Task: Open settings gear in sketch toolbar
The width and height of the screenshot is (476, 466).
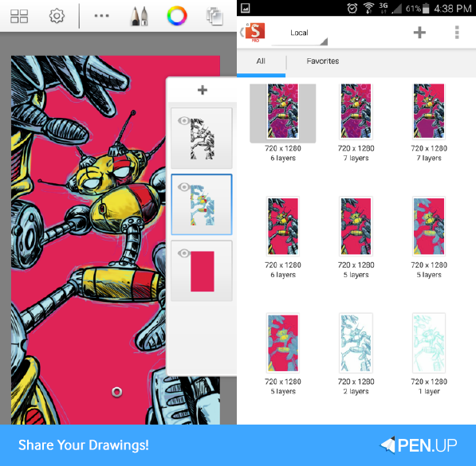Action: pyautogui.click(x=57, y=16)
